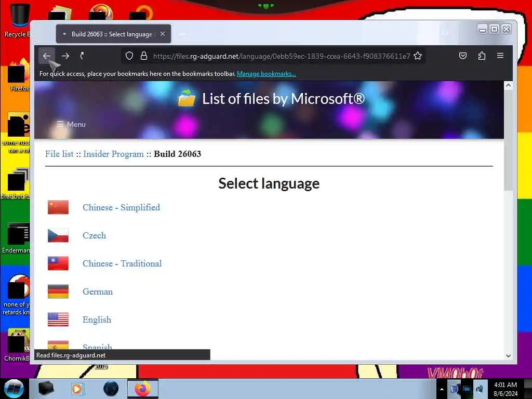Click the address bar URL field

point(282,56)
